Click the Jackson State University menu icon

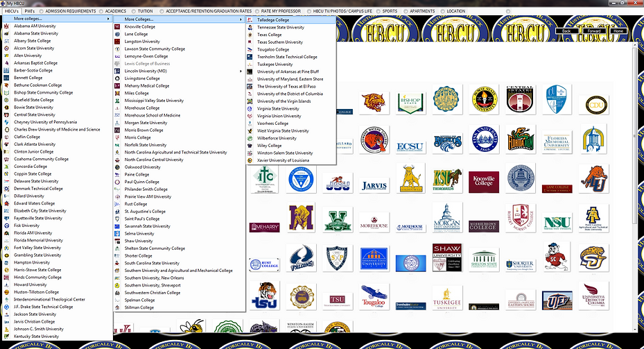[6, 314]
